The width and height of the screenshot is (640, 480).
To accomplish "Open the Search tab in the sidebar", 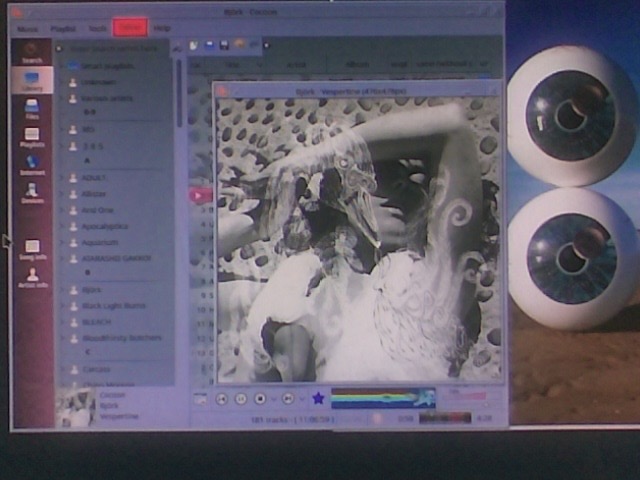I will (x=32, y=51).
